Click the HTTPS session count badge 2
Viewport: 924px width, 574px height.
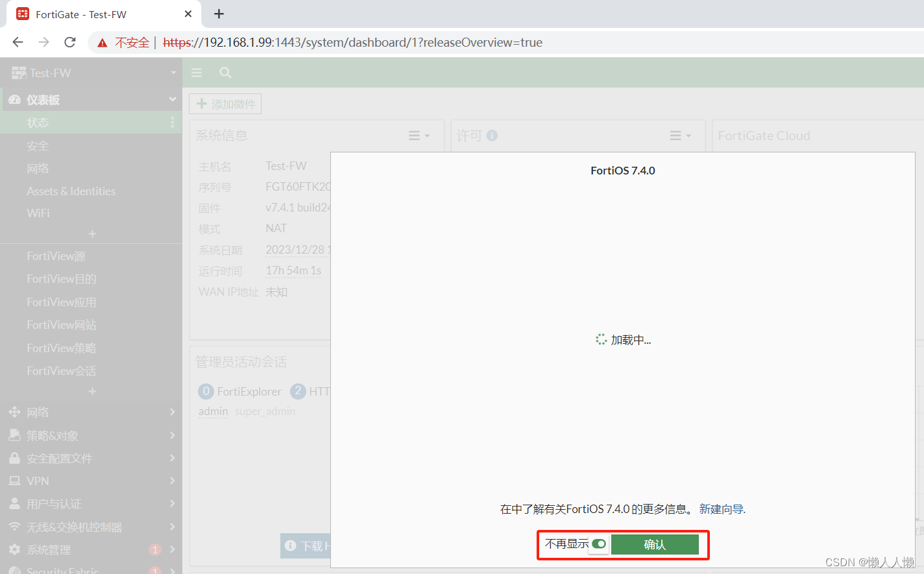[x=298, y=391]
